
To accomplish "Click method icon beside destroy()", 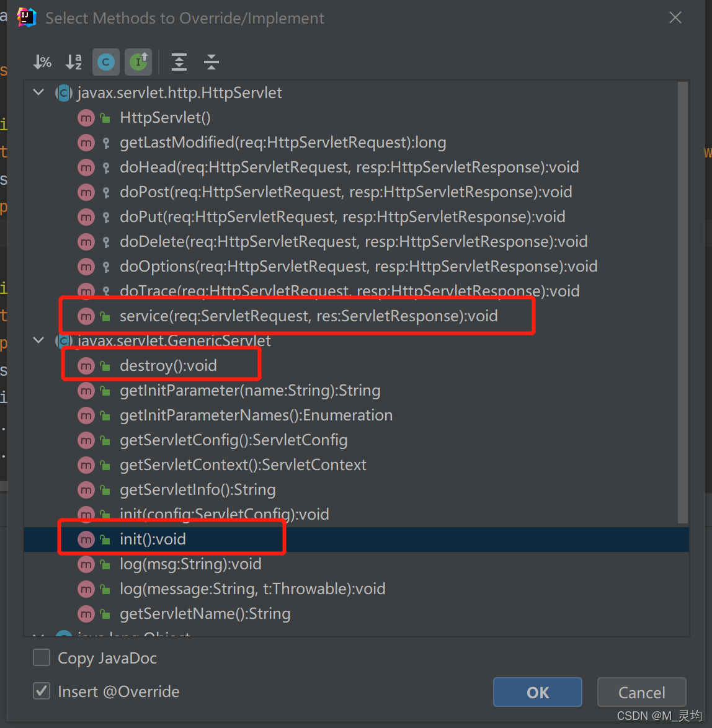I will [x=86, y=366].
